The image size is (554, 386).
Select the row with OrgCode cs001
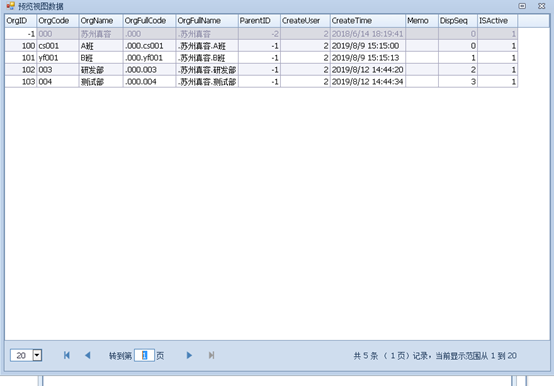[x=261, y=46]
